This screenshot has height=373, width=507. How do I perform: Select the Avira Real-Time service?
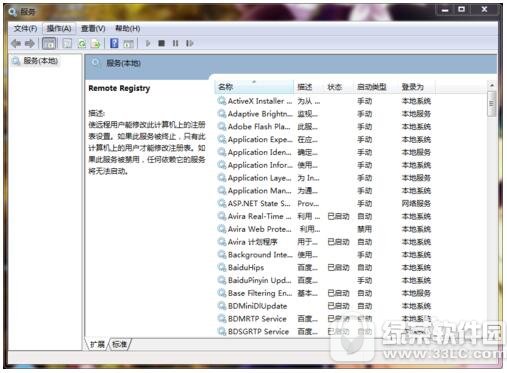[324, 216]
